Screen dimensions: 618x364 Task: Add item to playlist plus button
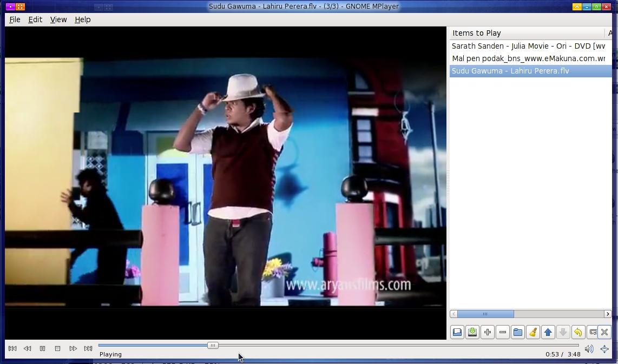(488, 332)
